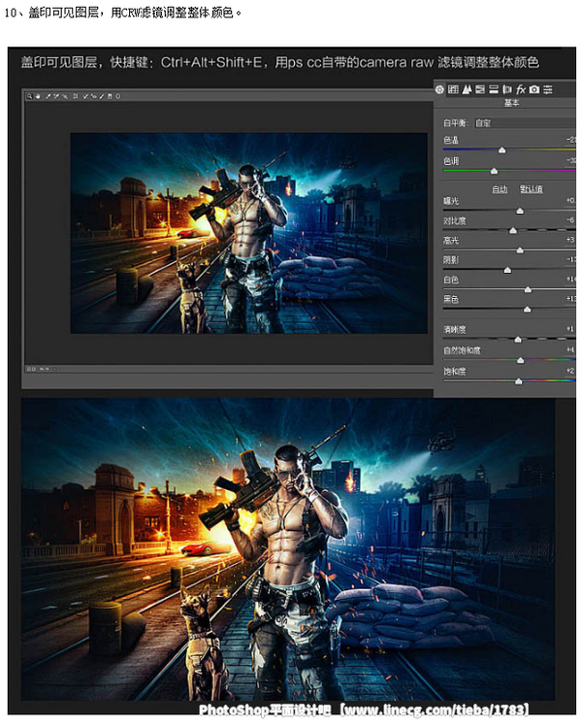This screenshot has height=728, width=581.
Task: Switch to the Tone Curve panel icon
Action: (x=453, y=89)
